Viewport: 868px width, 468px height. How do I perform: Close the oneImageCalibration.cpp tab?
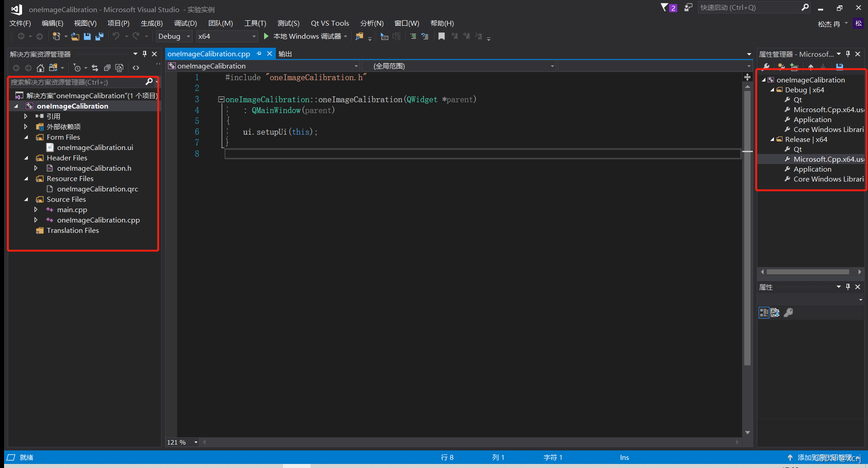(270, 54)
